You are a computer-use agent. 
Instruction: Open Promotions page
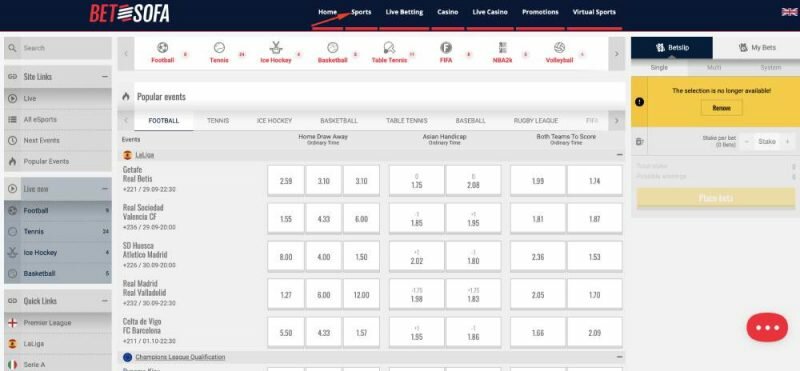tap(540, 12)
